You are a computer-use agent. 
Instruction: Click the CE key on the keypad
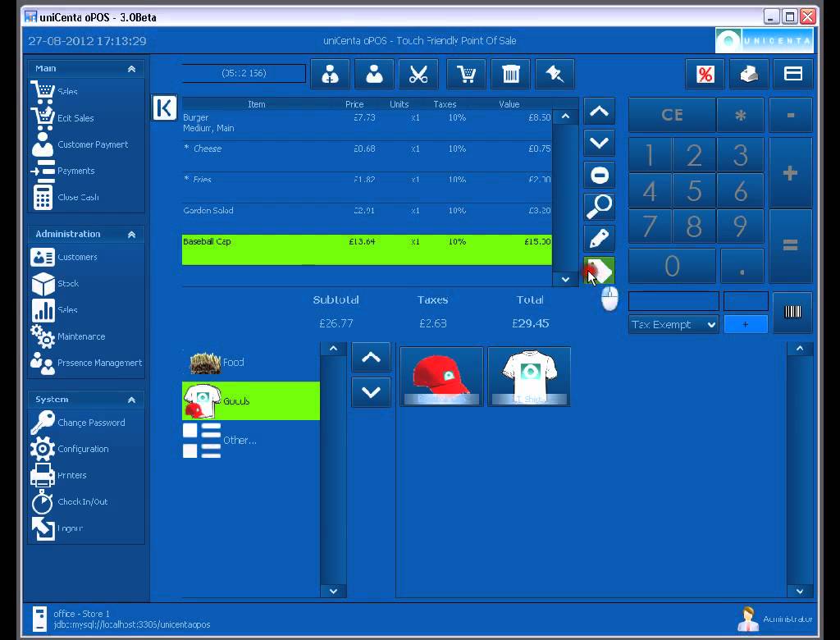672,115
